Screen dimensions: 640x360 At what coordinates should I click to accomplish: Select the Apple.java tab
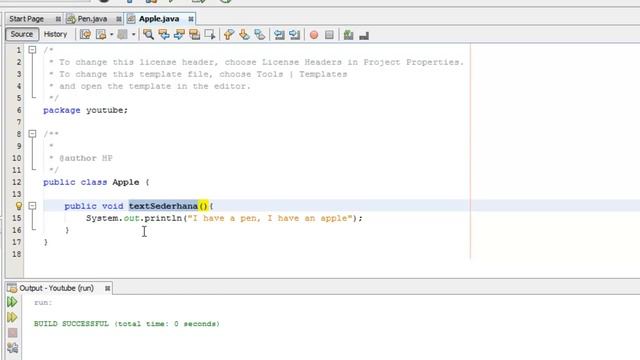(159, 19)
